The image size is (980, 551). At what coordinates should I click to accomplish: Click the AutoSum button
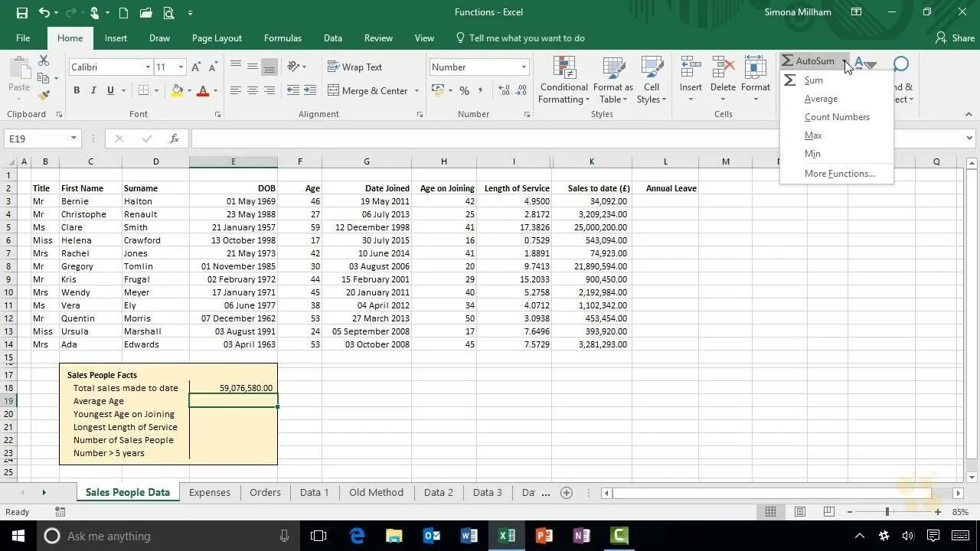point(808,61)
